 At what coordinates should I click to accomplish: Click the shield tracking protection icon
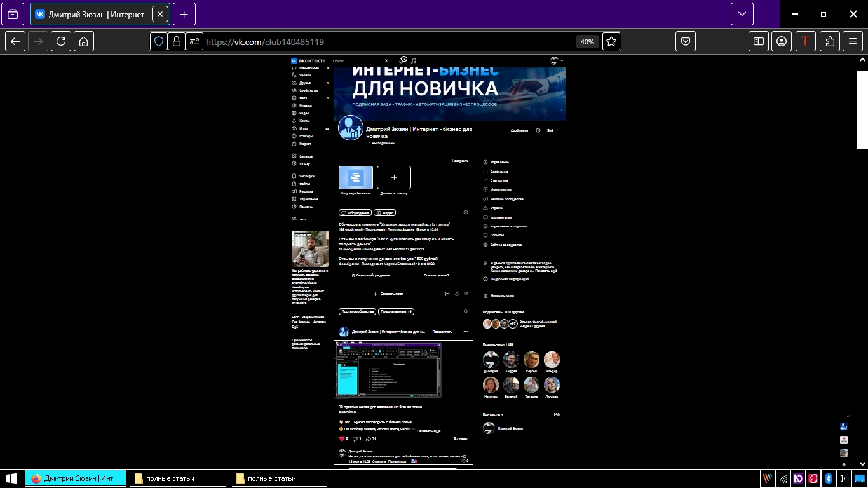pos(159,41)
